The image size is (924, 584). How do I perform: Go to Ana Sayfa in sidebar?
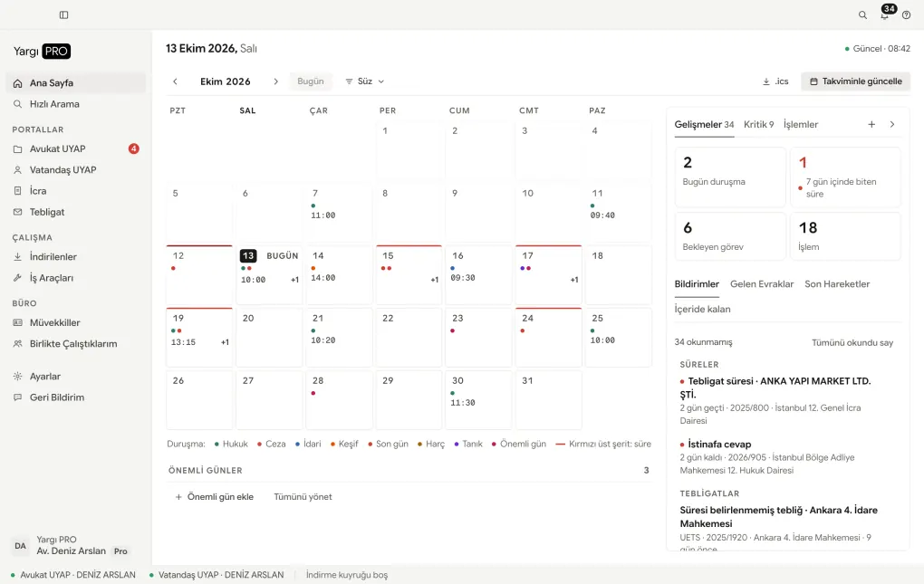point(76,83)
